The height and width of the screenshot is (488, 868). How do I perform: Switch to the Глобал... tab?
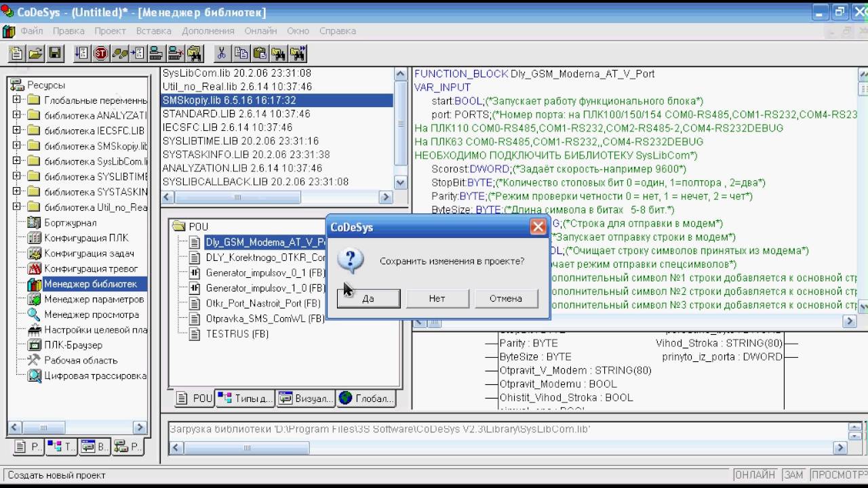367,399
